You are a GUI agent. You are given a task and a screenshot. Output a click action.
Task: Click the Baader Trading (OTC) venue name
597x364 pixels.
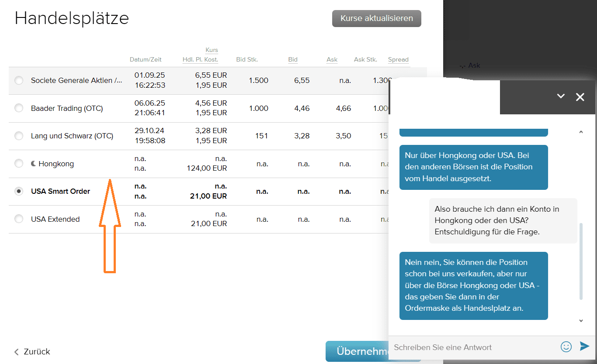click(67, 108)
